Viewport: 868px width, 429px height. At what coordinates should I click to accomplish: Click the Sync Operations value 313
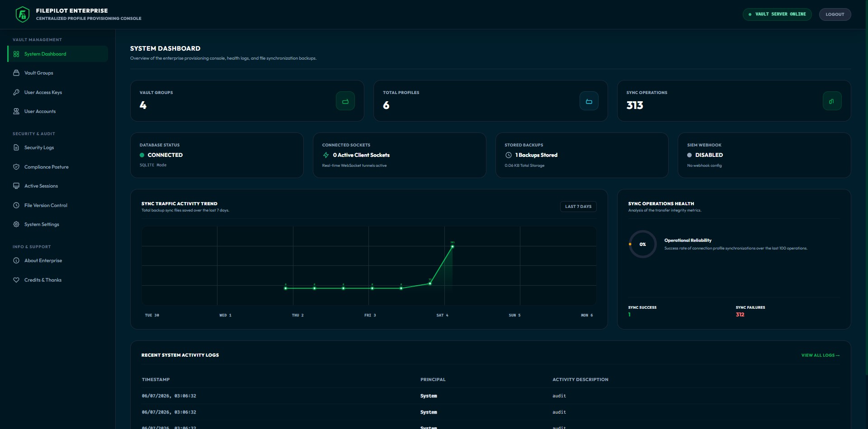(635, 105)
